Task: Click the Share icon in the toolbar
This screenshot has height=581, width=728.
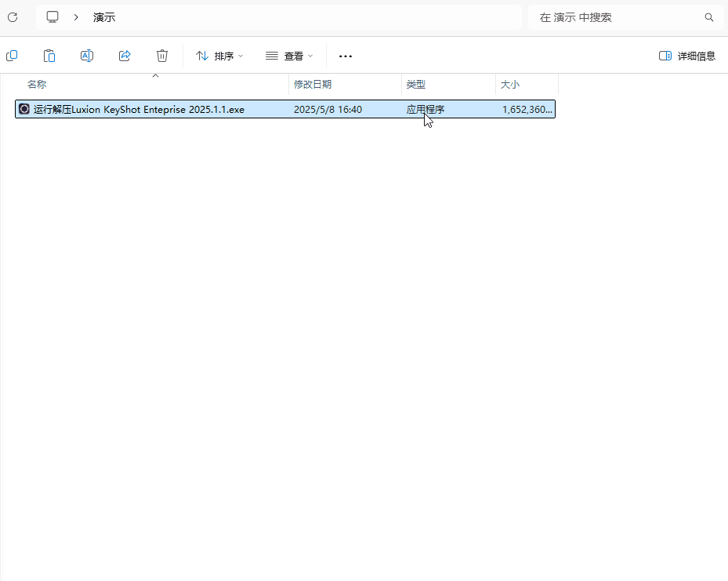Action: point(125,56)
